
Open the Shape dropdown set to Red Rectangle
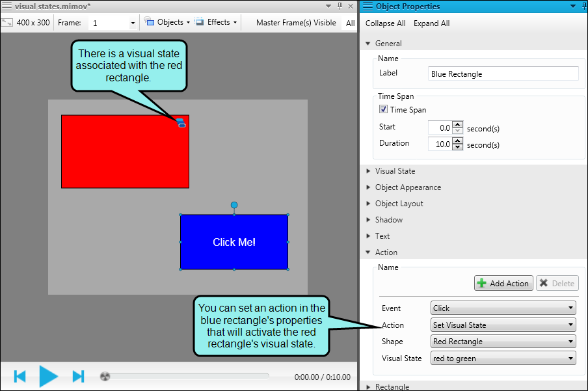click(x=503, y=342)
